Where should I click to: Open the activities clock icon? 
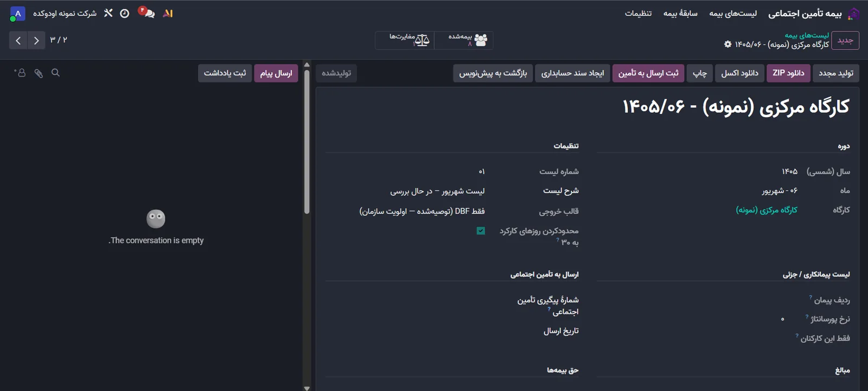coord(125,14)
